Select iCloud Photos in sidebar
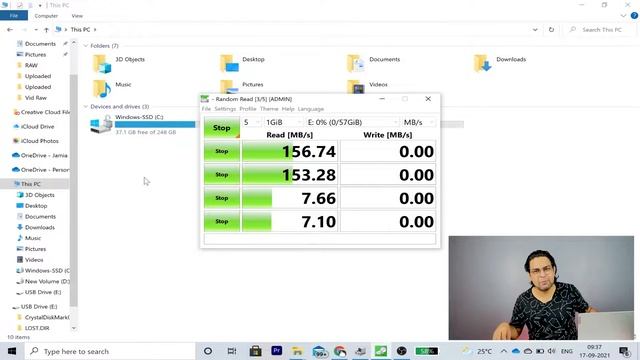The width and height of the screenshot is (640, 360). (x=36, y=141)
